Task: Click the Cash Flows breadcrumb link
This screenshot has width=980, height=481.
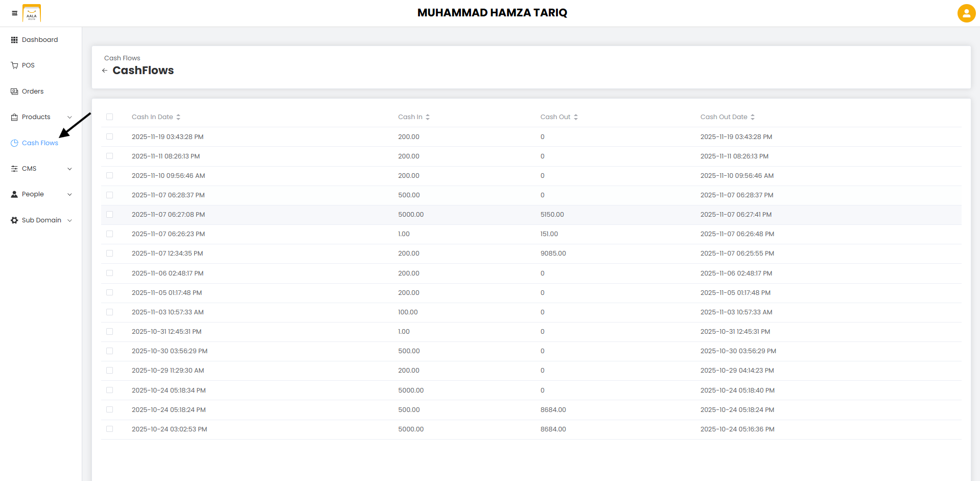Action: 122,58
